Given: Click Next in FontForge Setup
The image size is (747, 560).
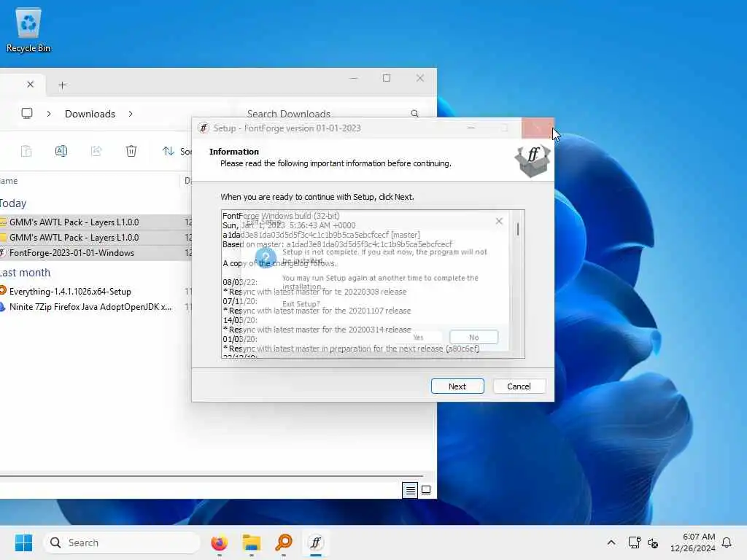Looking at the screenshot, I should [x=457, y=386].
